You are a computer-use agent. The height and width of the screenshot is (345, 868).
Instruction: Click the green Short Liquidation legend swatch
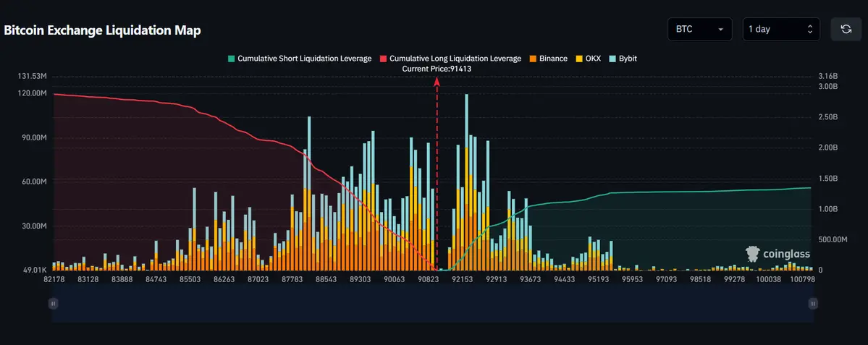pos(232,58)
